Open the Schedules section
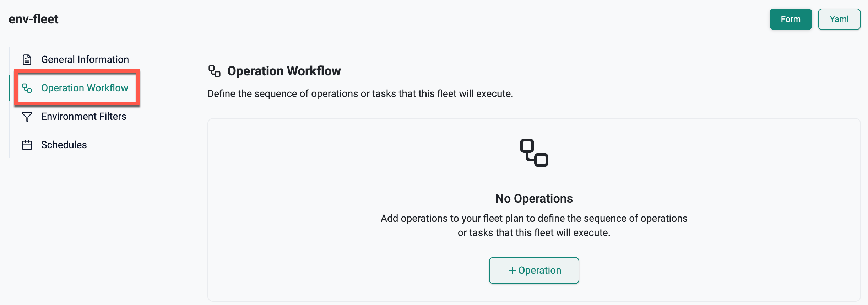The width and height of the screenshot is (868, 305). point(64,145)
